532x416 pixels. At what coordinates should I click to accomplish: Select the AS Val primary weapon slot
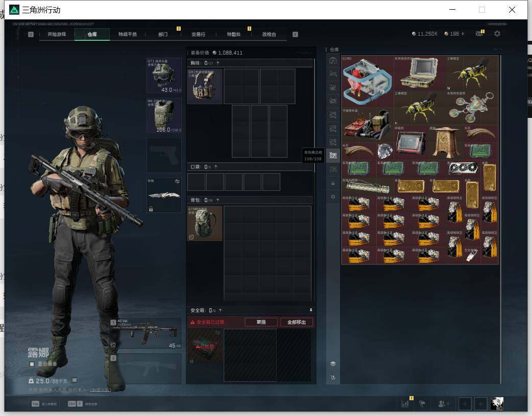tap(146, 333)
